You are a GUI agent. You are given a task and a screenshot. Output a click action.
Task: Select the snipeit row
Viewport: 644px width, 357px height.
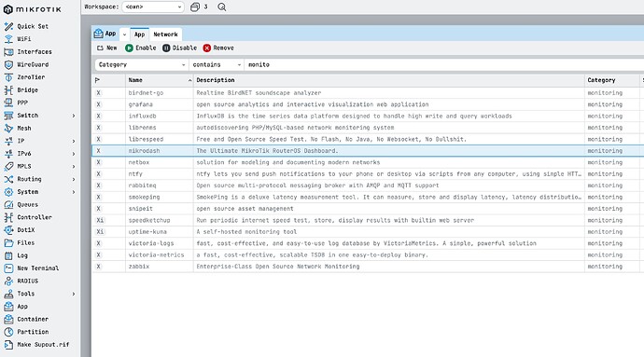(368, 209)
